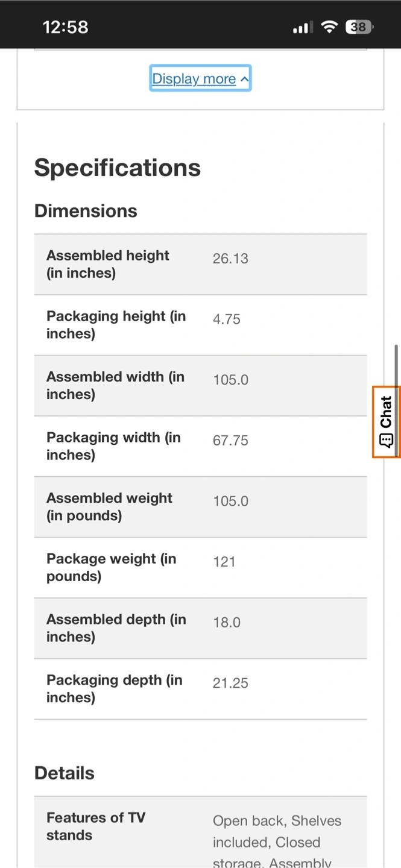This screenshot has width=401, height=868.
Task: Click the Packaging height row label
Action: point(116,325)
